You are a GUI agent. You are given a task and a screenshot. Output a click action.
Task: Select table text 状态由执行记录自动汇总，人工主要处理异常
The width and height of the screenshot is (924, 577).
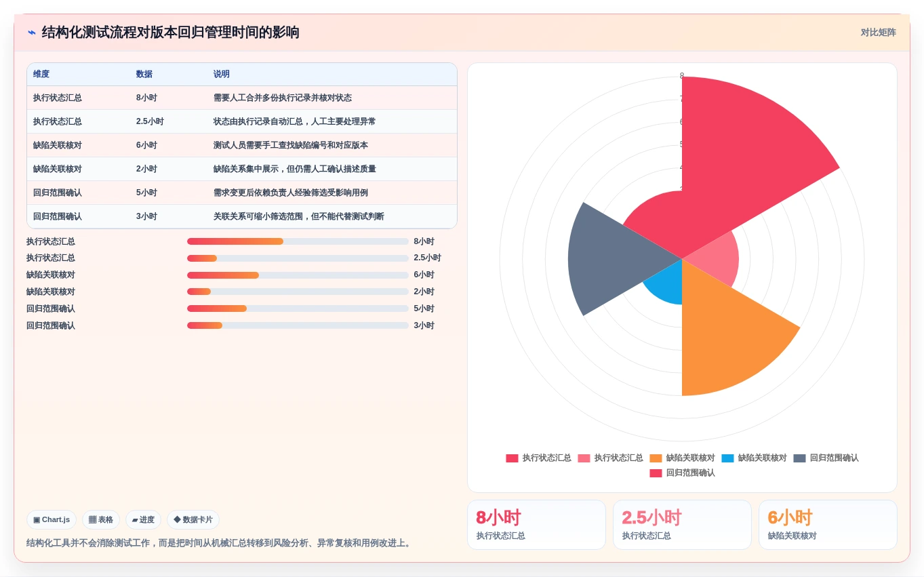[x=294, y=122]
